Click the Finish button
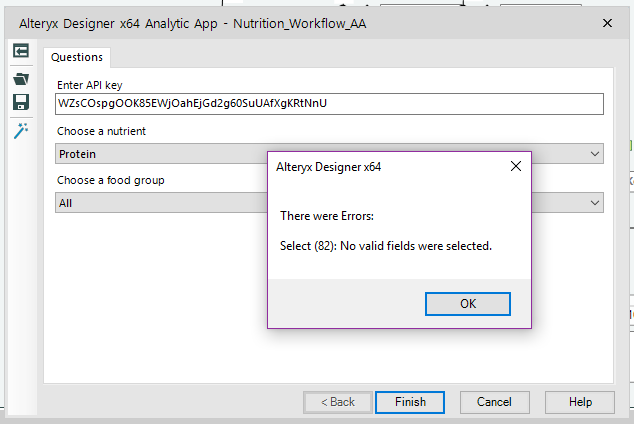The height and width of the screenshot is (424, 634). pos(410,402)
